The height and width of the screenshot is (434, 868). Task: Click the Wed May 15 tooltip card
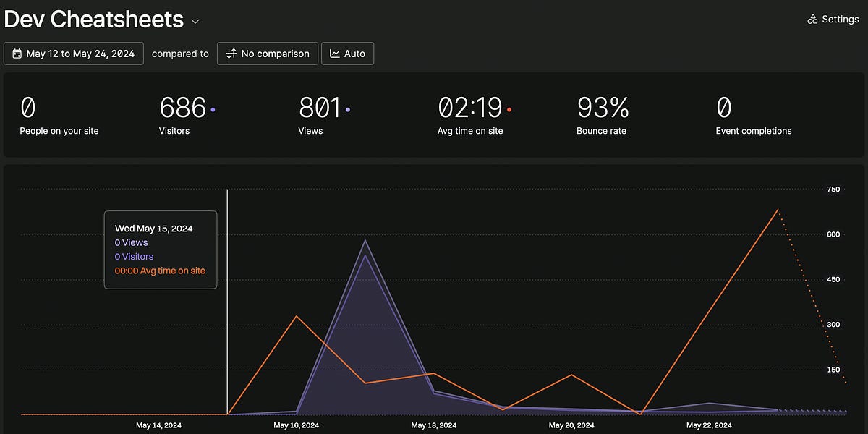click(x=161, y=250)
